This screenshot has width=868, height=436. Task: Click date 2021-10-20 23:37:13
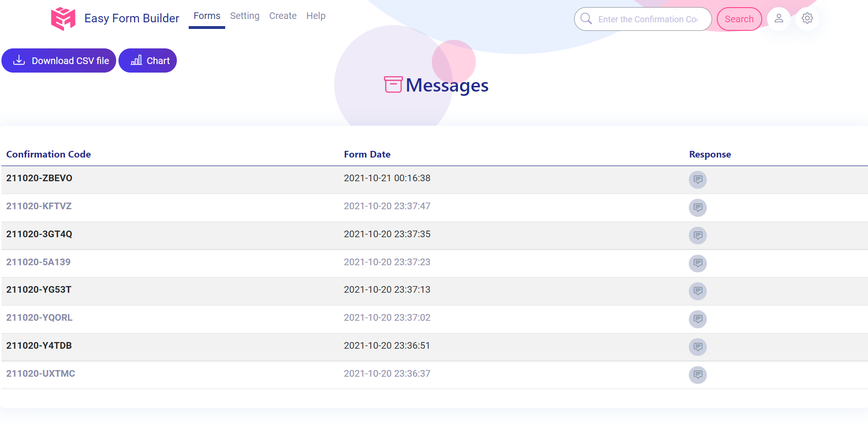coord(387,290)
